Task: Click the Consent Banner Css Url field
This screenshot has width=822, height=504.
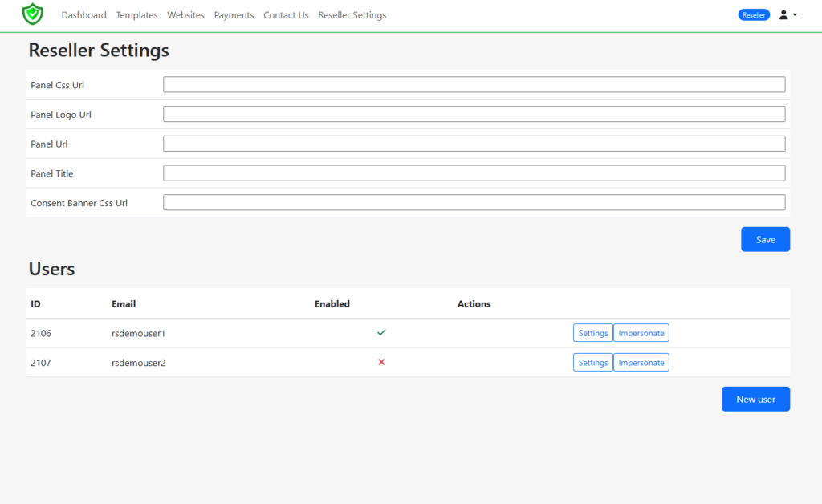Action: tap(474, 203)
